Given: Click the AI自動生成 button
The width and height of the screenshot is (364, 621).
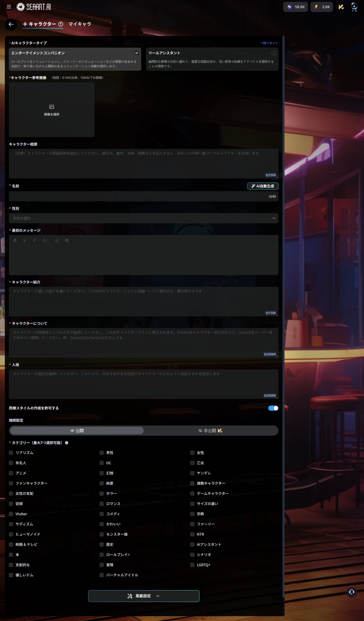Looking at the screenshot, I should click(x=263, y=186).
